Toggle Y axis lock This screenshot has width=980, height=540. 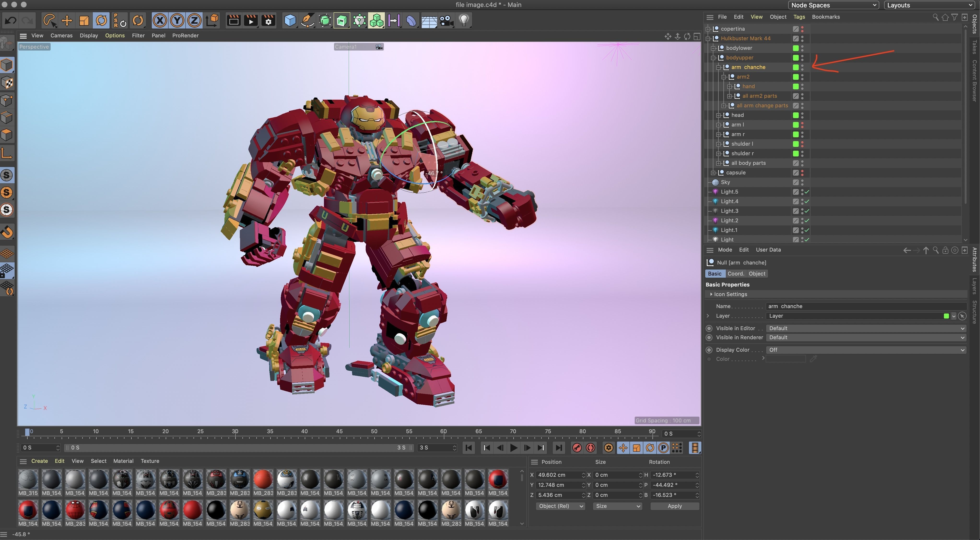177,20
